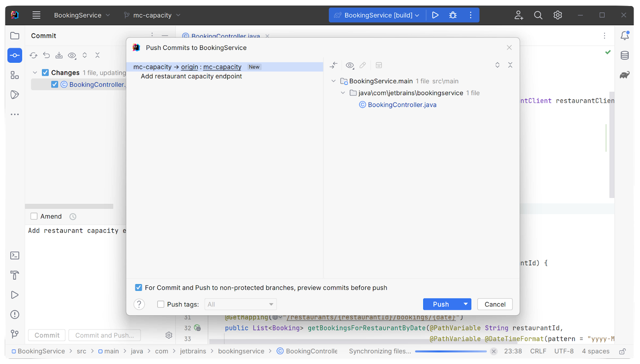Open the Project tool window icon
Viewport: 640px width, 364px height.
tap(15, 36)
